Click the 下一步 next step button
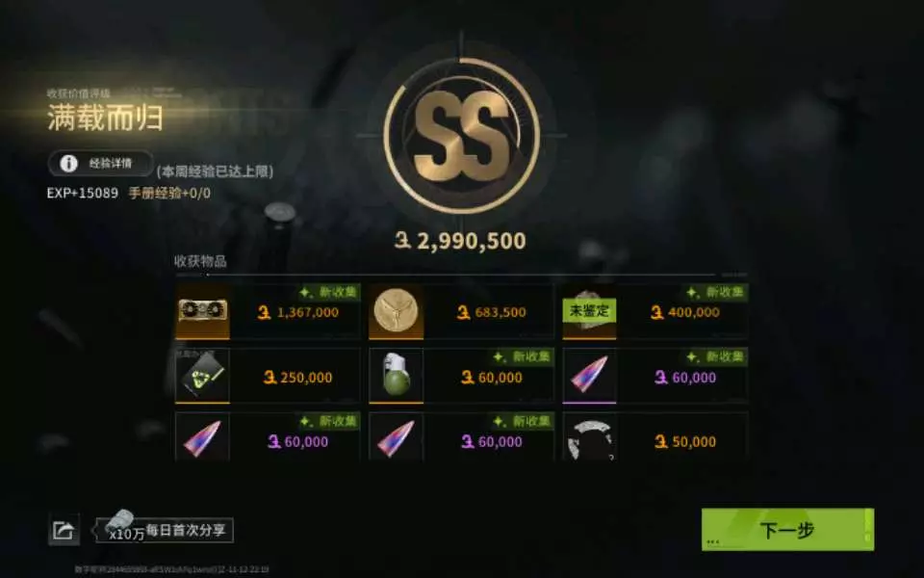This screenshot has width=924, height=578. pyautogui.click(x=787, y=530)
